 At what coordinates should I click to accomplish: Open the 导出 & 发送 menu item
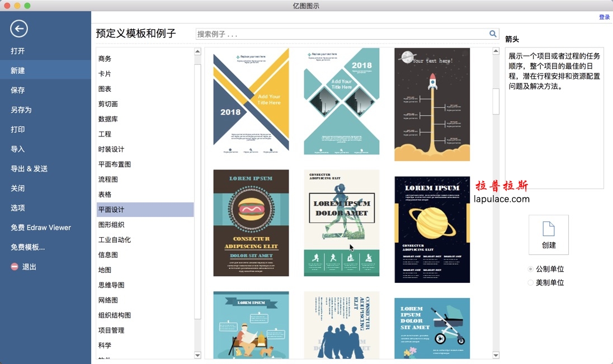click(29, 169)
